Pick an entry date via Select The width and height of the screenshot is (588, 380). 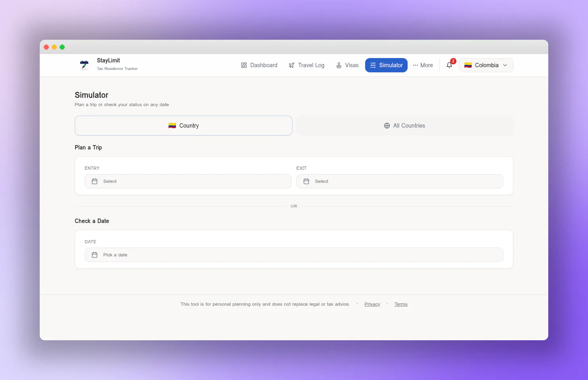click(188, 181)
